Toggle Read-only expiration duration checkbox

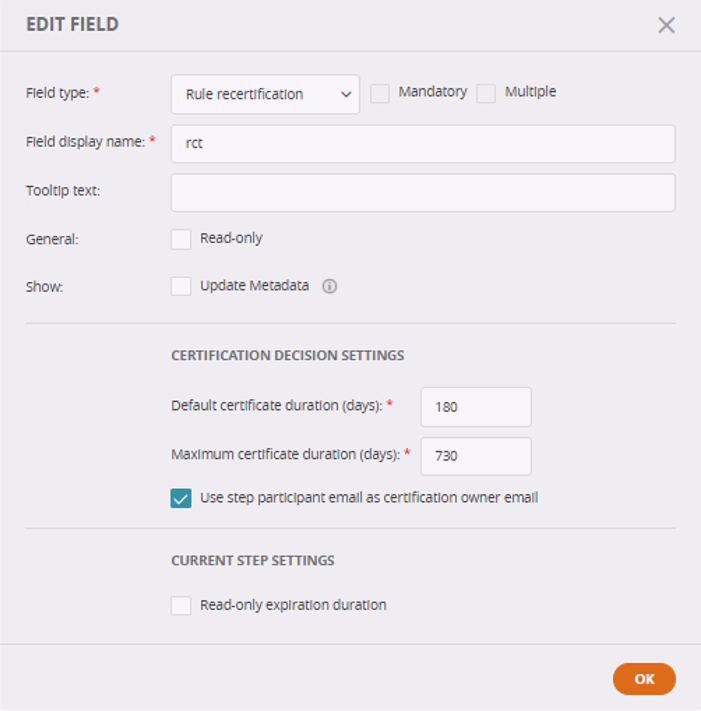pos(181,606)
